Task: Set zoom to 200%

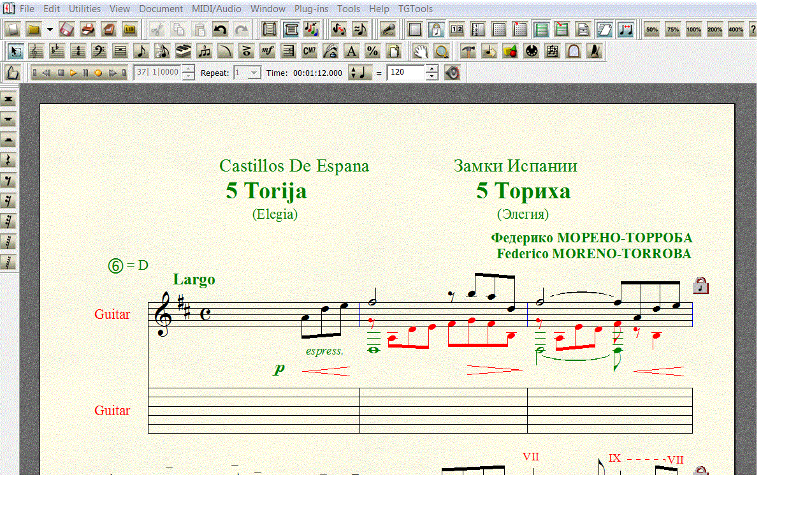Action: (x=714, y=29)
